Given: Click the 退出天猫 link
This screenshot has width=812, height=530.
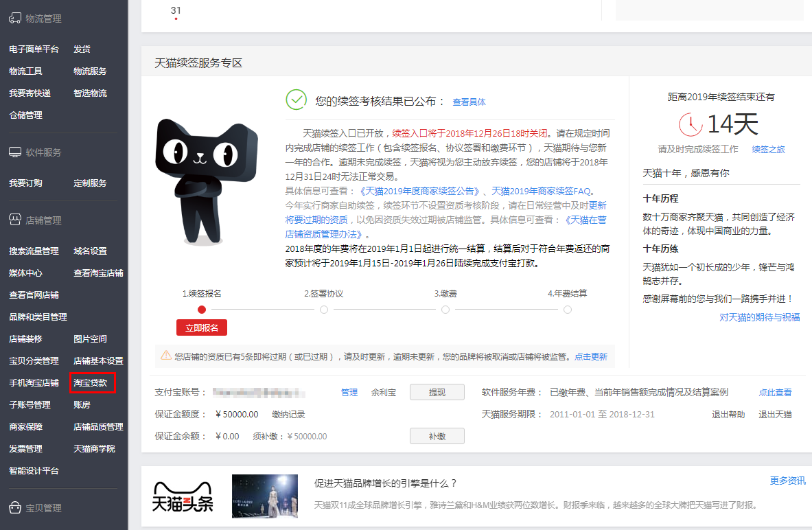Looking at the screenshot, I should (775, 415).
